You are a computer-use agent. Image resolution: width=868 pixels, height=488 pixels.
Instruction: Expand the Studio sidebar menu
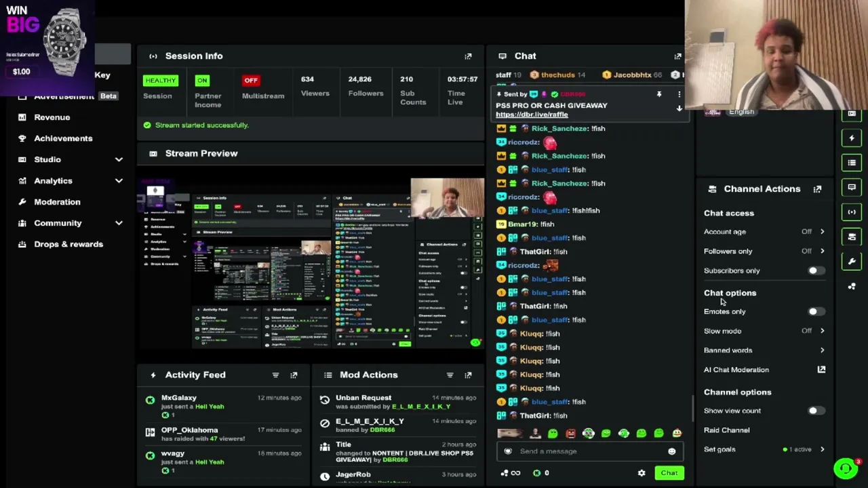pyautogui.click(x=119, y=160)
